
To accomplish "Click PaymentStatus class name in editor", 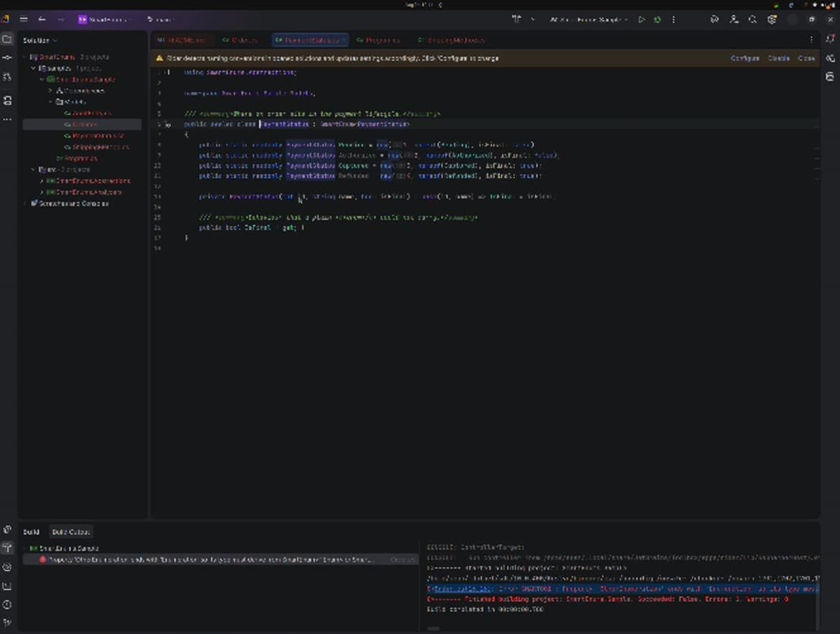I will coord(285,124).
